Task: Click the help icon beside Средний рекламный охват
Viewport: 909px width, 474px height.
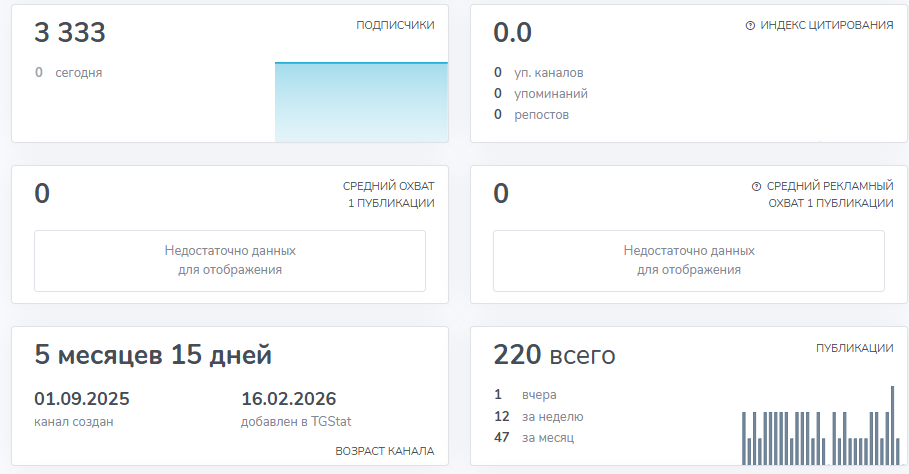Action: [756, 186]
